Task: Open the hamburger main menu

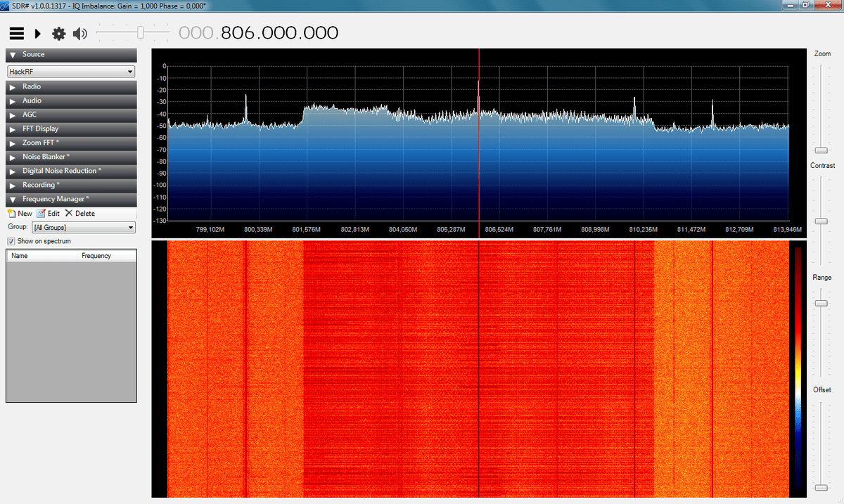Action: coord(16,33)
